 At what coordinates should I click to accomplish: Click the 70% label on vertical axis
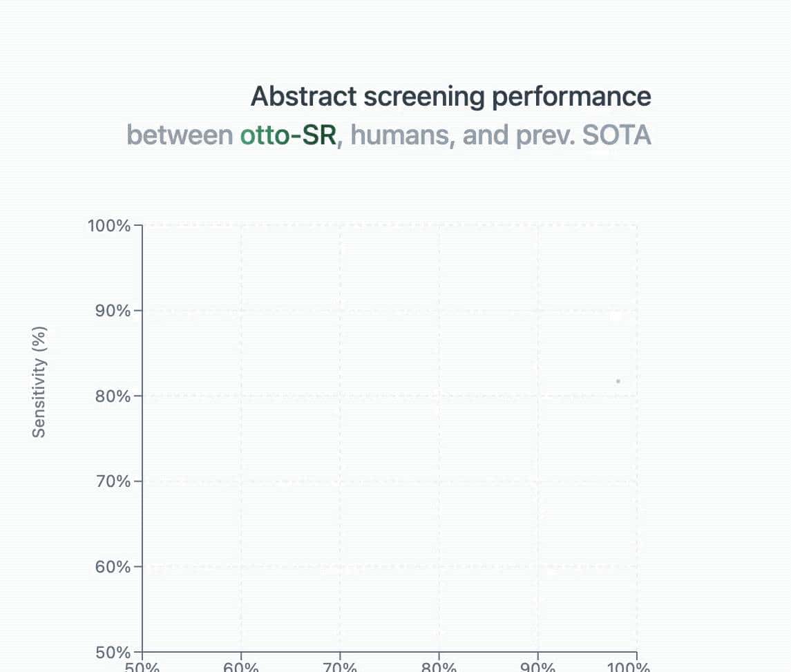tap(113, 481)
